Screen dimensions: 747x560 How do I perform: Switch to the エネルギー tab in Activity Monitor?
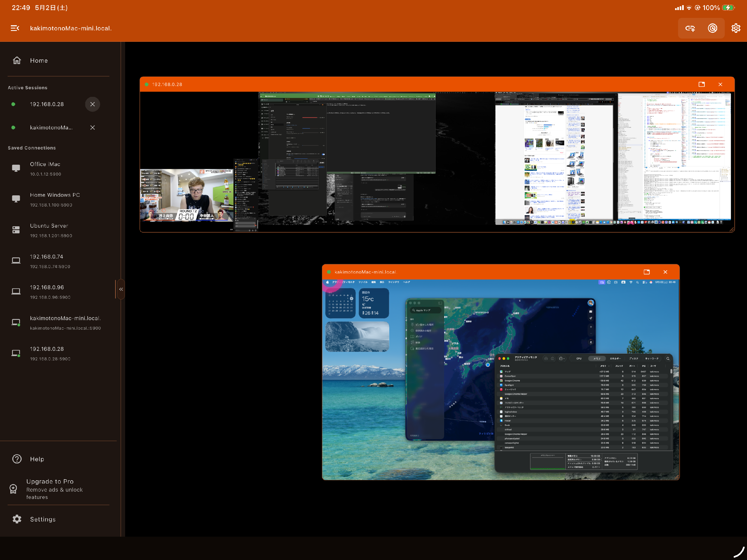(615, 358)
